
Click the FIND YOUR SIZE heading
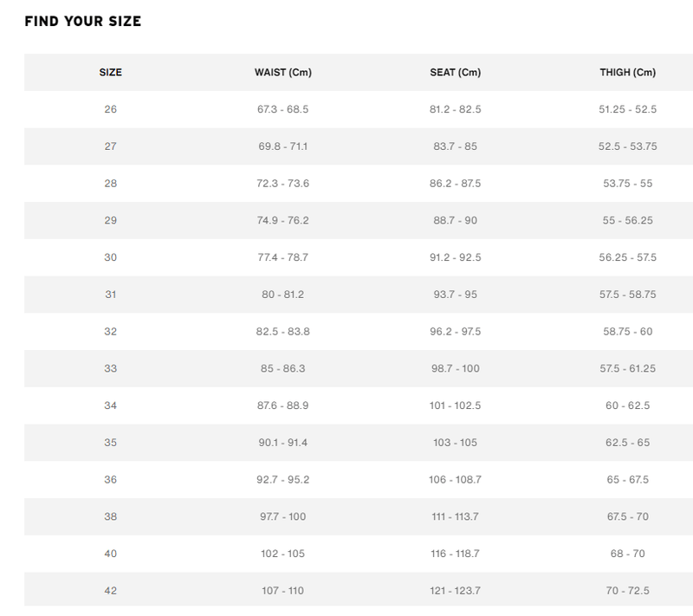pos(83,21)
